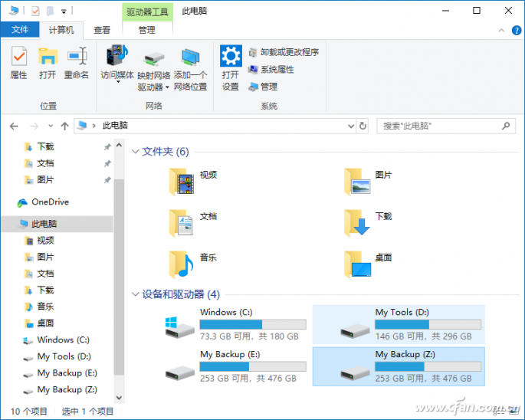This screenshot has width=525, height=420.
Task: Click quick access properties checkmark icon in title bar
Action: (x=35, y=11)
